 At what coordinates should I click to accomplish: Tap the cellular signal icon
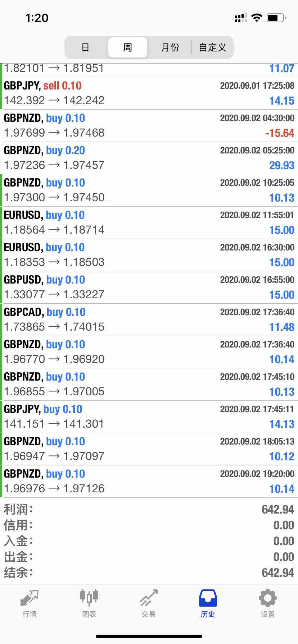point(240,18)
